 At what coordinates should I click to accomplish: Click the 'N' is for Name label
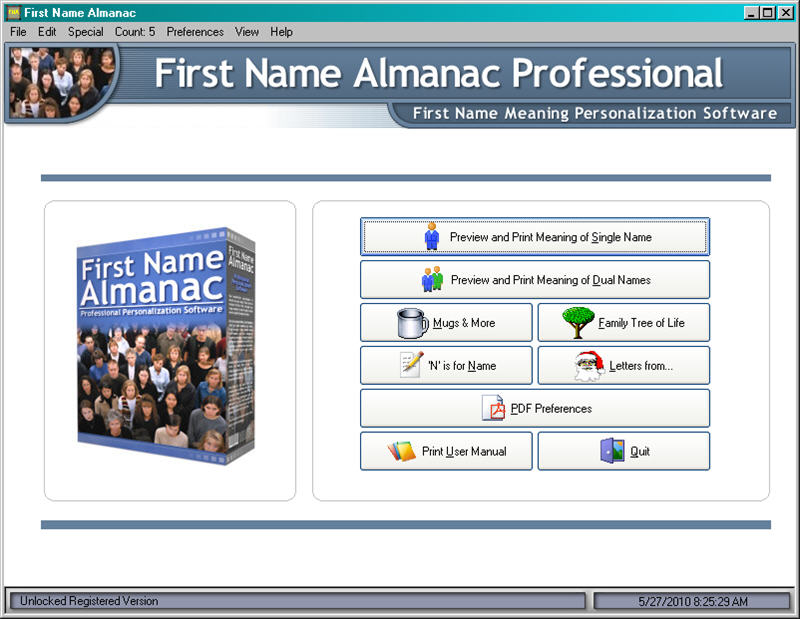pyautogui.click(x=462, y=366)
